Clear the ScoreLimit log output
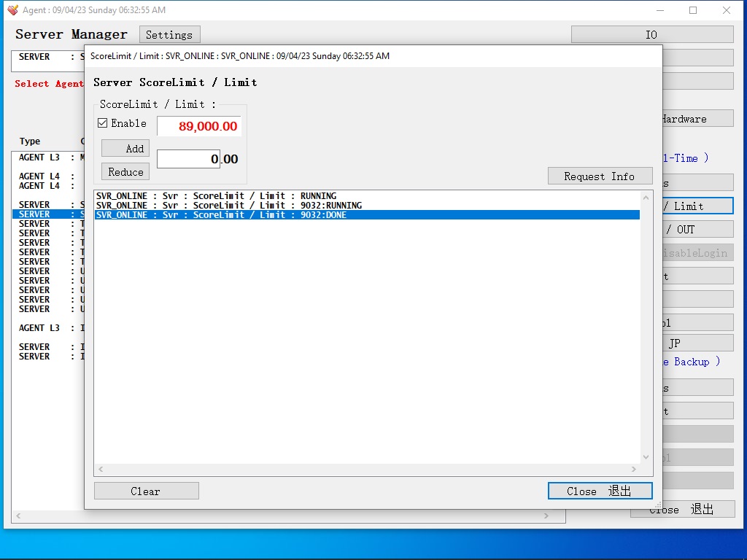 click(x=146, y=491)
